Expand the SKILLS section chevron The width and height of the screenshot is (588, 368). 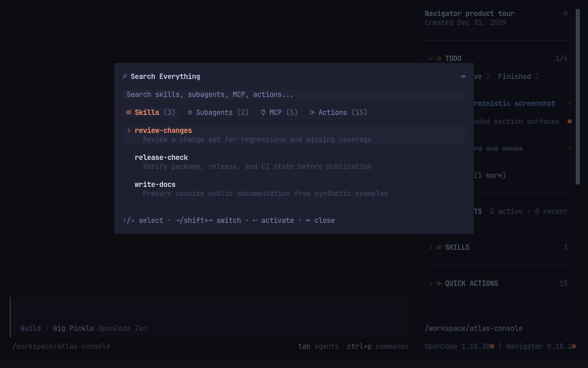click(x=431, y=247)
